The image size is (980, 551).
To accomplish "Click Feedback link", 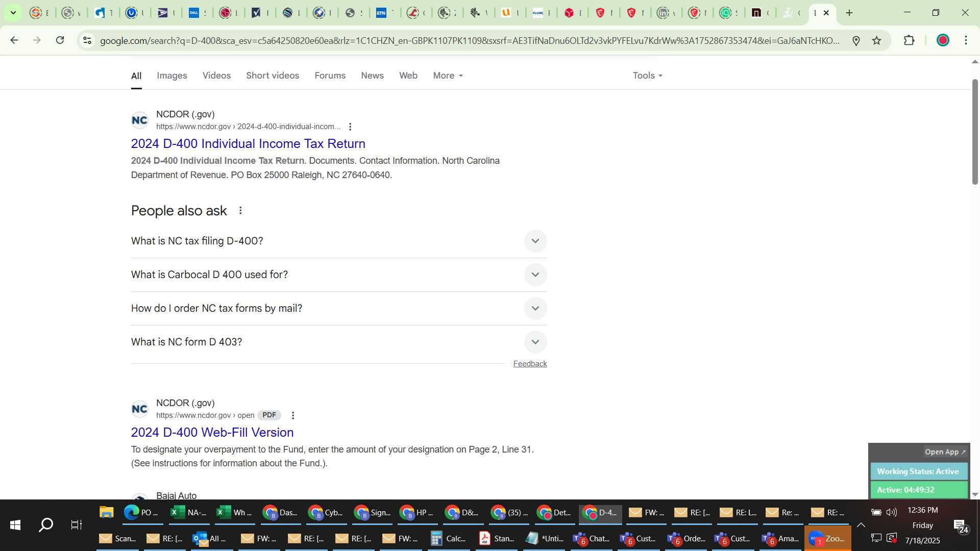I will point(530,363).
